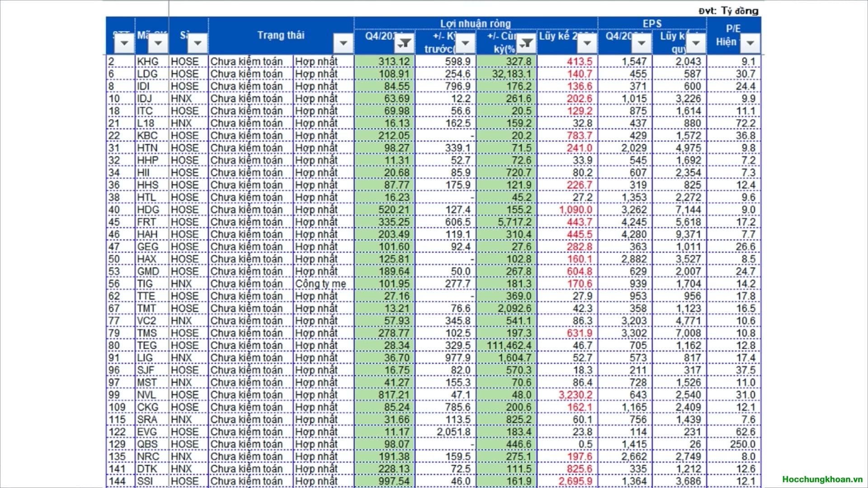This screenshot has width=868, height=488.
Task: Select the EPS merged header cell
Action: 651,23
